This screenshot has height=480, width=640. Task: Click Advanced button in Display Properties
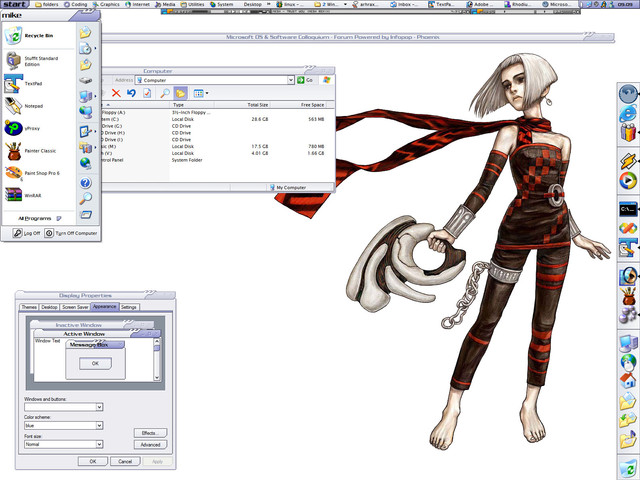pyautogui.click(x=150, y=444)
